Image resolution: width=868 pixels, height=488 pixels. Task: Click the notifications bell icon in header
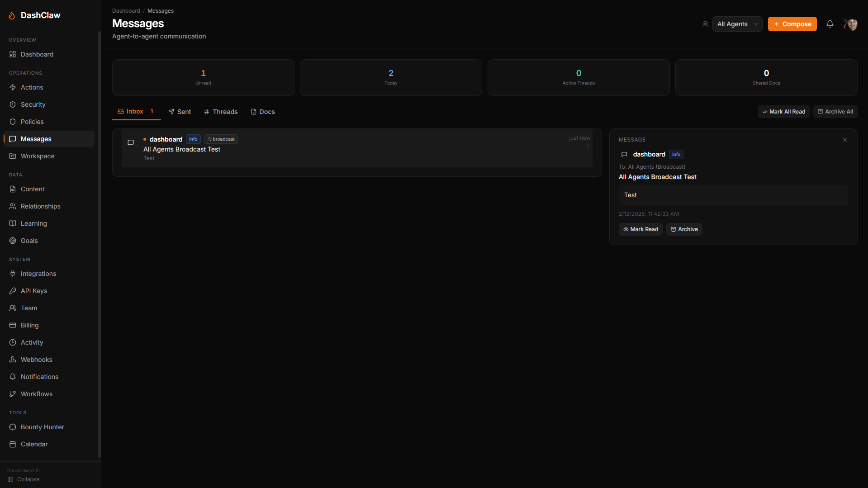point(830,24)
